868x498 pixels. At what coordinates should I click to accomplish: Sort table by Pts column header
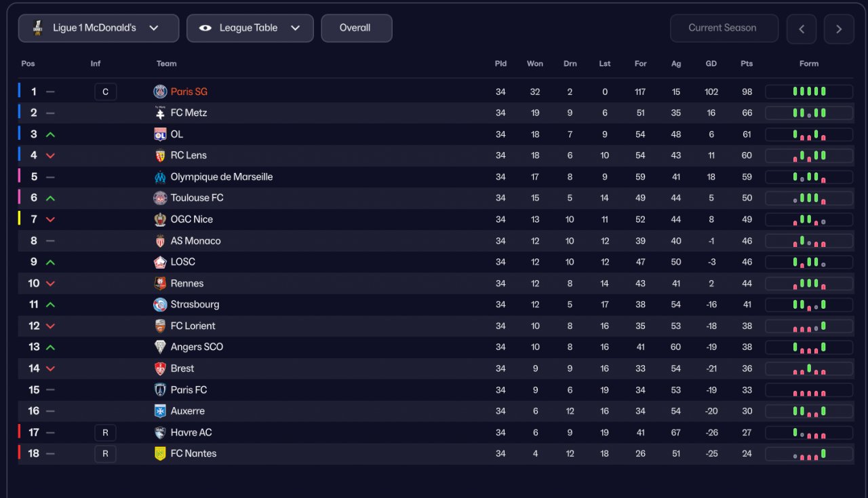(x=747, y=64)
